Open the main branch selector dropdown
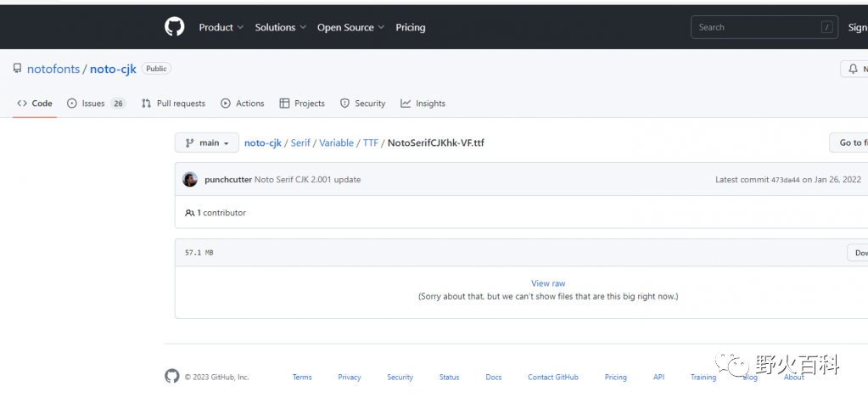The width and height of the screenshot is (868, 403). tap(207, 143)
